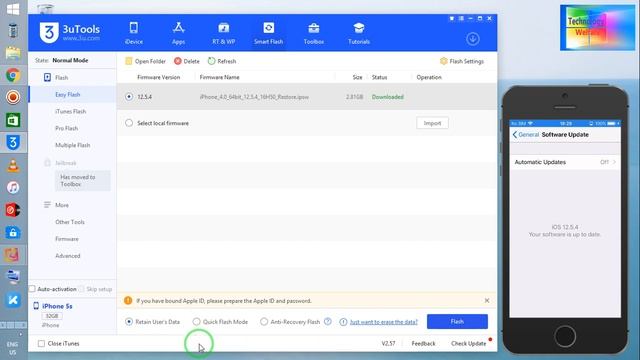Open VLC from the taskbar
640x360 pixels.
tap(13, 165)
